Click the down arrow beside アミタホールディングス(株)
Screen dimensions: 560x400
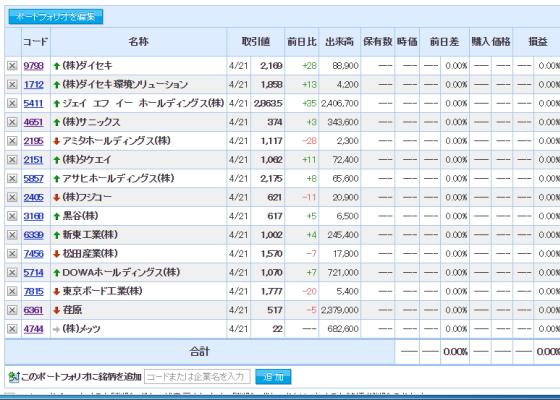click(56, 141)
